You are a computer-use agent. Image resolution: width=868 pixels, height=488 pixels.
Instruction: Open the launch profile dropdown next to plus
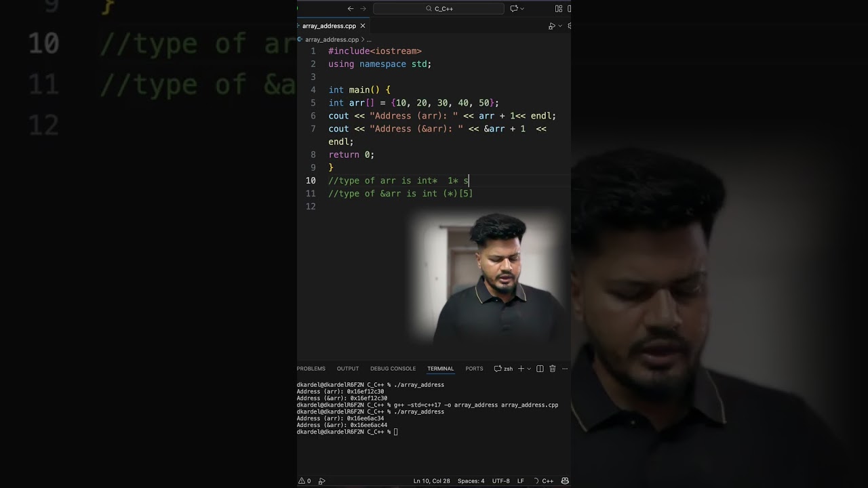(x=528, y=369)
